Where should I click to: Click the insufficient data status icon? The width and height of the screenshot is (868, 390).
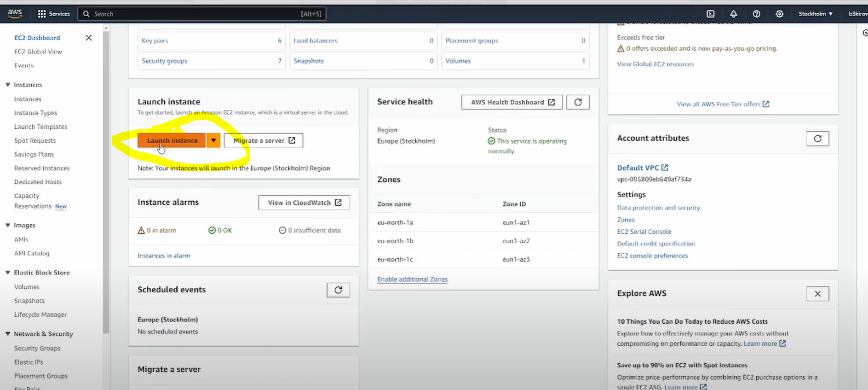(x=282, y=230)
